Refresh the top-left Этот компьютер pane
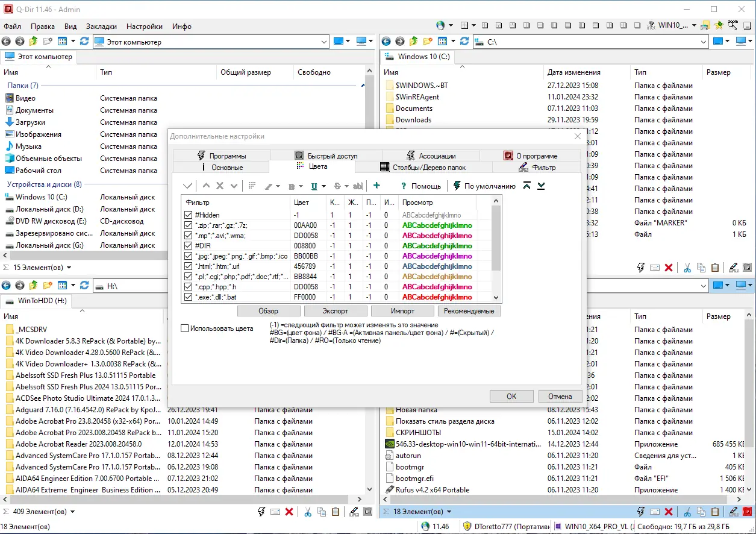The image size is (756, 534). pos(84,42)
